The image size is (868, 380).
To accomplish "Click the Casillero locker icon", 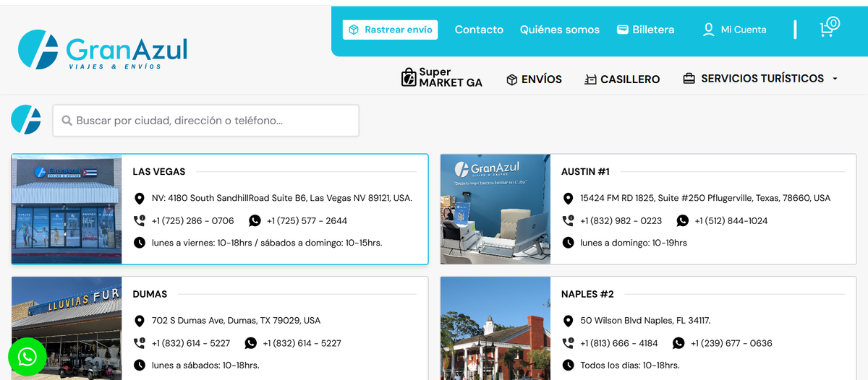I will click(x=591, y=79).
